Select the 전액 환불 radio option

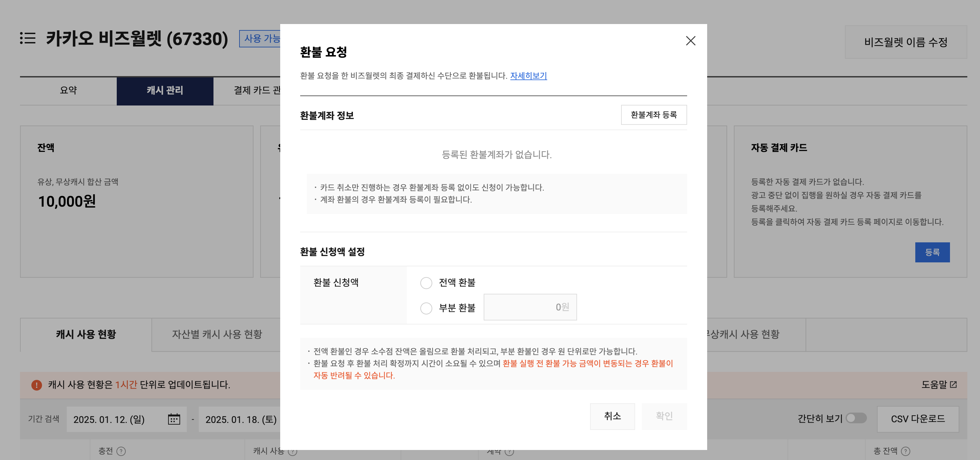[x=426, y=283]
